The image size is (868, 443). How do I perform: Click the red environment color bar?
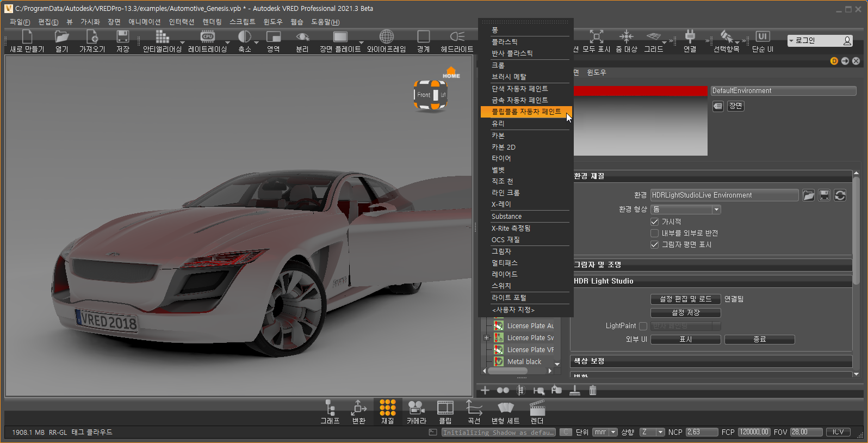(640, 91)
